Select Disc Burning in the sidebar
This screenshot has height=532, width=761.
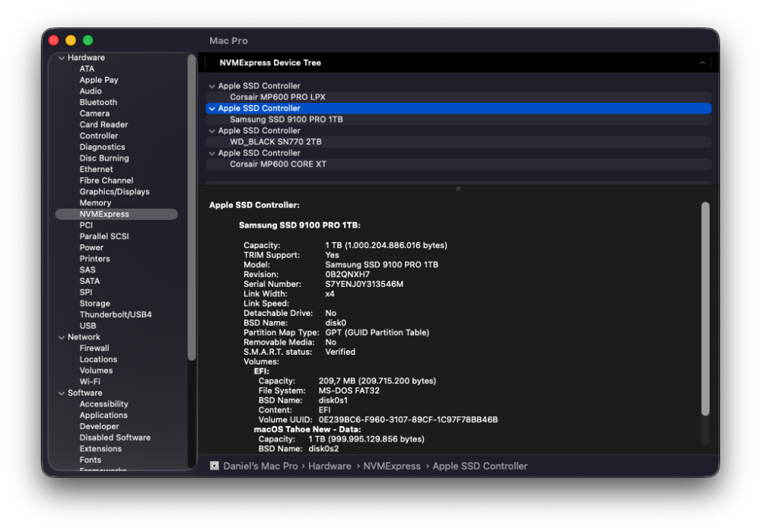pyautogui.click(x=104, y=158)
